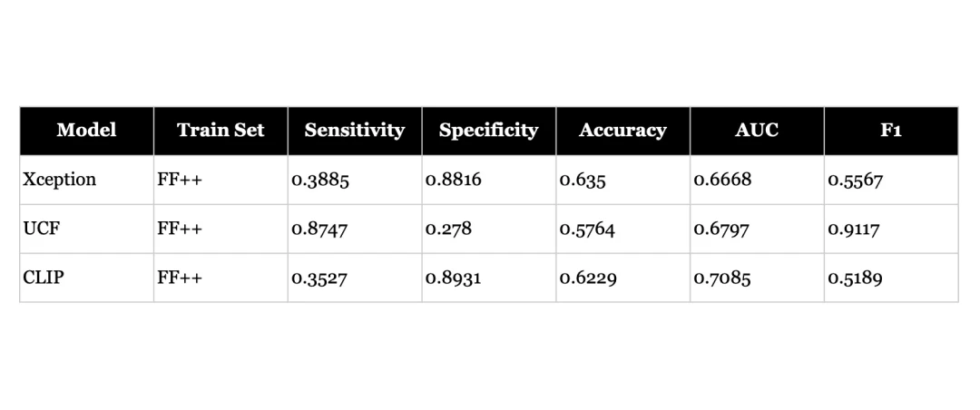Viewport: 980px width, 410px height.
Task: Click the Train Set column header
Action: coord(220,131)
